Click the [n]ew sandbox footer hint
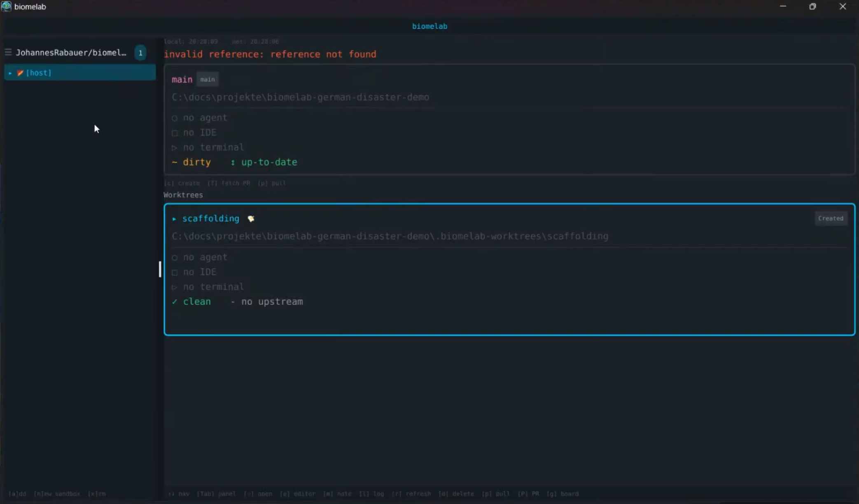Viewport: 859px width, 504px height. point(57,494)
